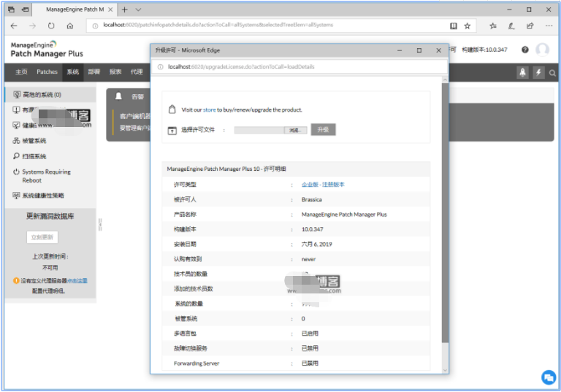The width and height of the screenshot is (561, 392).
Task: Click the license file path input field
Action: coord(259,130)
